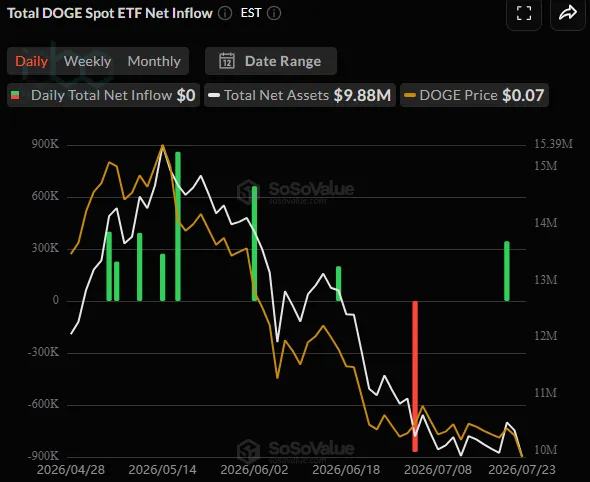Image resolution: width=590 pixels, height=482 pixels.
Task: Click the $0 daily net inflow value
Action: (186, 95)
